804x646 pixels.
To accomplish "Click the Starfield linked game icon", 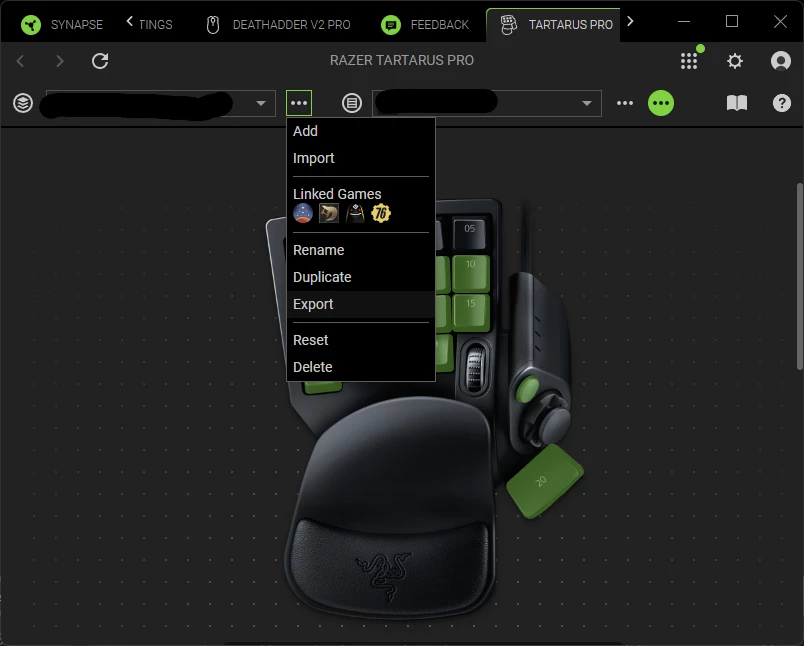I will point(303,213).
